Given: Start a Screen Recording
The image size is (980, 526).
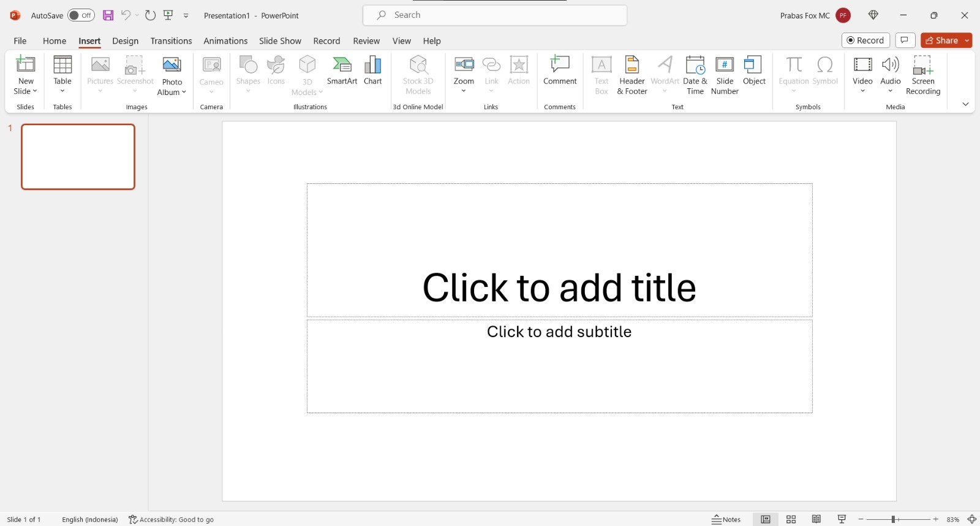Looking at the screenshot, I should tap(923, 75).
